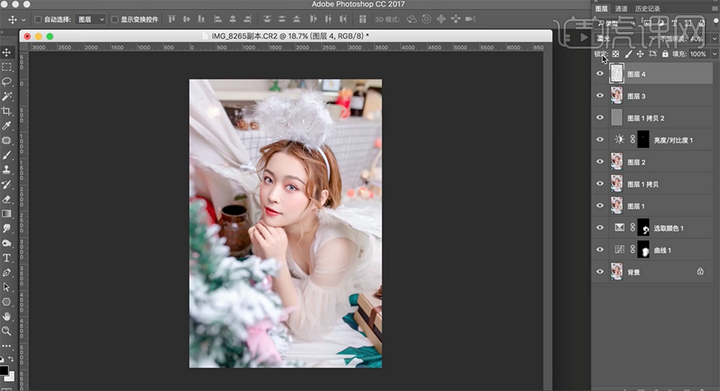Click the IMG_8265副本.CR2 document title
Image resolution: width=720 pixels, height=391 pixels.
(x=290, y=36)
